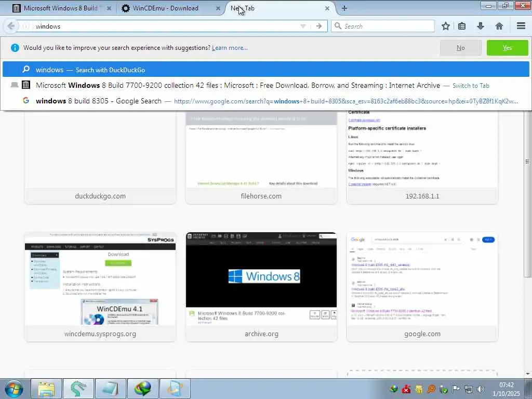Select 'windows — Search with DuckDuckGo' suggestion
The width and height of the screenshot is (532, 399).
coord(266,70)
